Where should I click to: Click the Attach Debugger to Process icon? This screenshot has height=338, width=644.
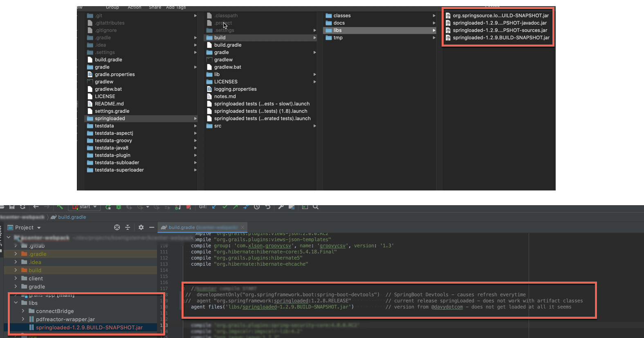coord(178,207)
